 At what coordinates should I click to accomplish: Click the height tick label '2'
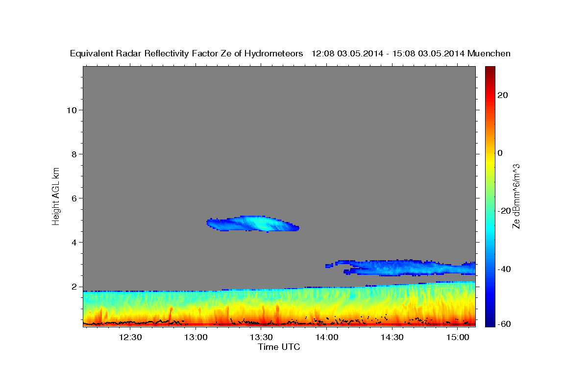(75, 287)
